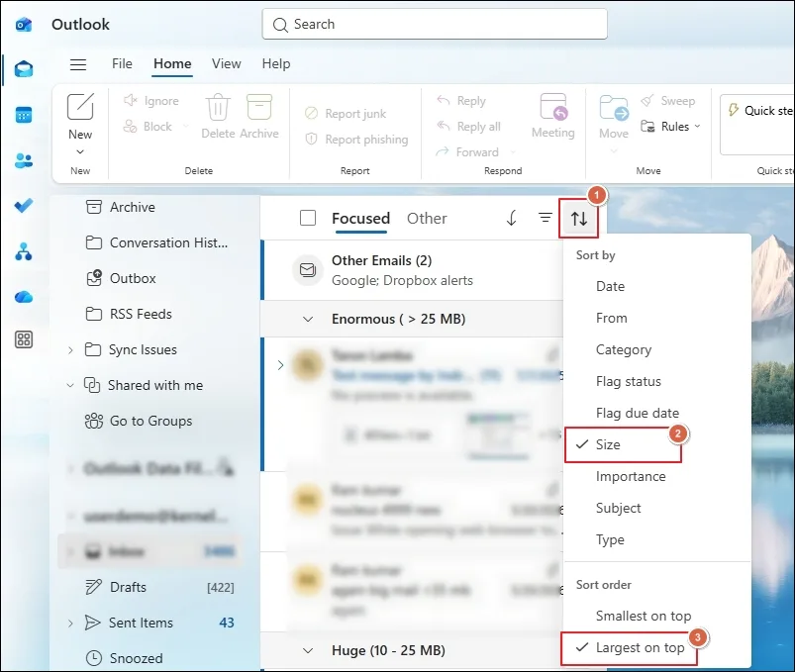Click the Sweep button
This screenshot has height=672, width=795.
coord(667,101)
